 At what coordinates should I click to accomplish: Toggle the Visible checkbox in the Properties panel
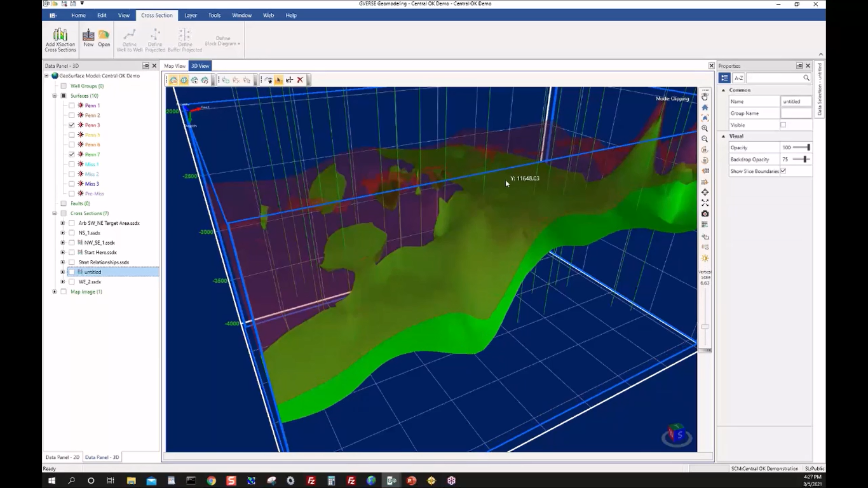(x=782, y=125)
